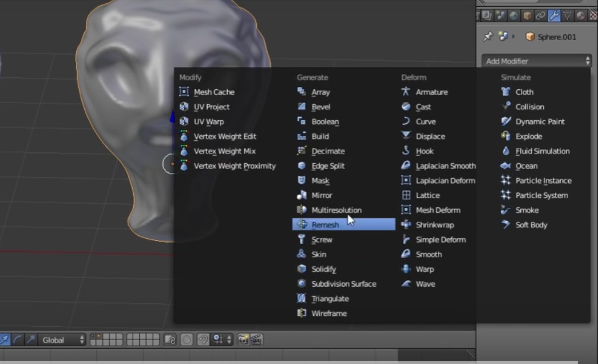This screenshot has width=598, height=364.
Task: Add the Shrinkwrap deform modifier
Action: pos(434,225)
